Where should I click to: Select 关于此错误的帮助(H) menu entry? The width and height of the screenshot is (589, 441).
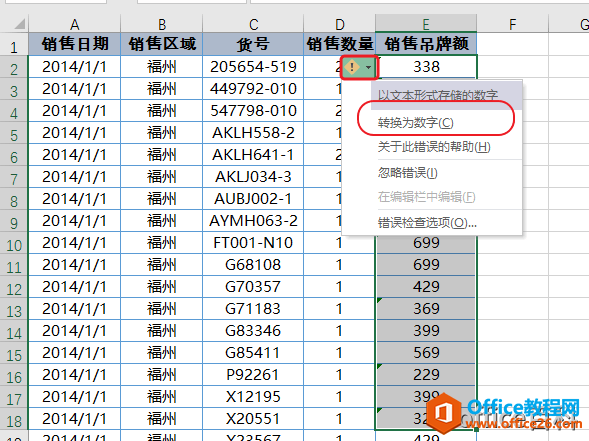coord(434,147)
